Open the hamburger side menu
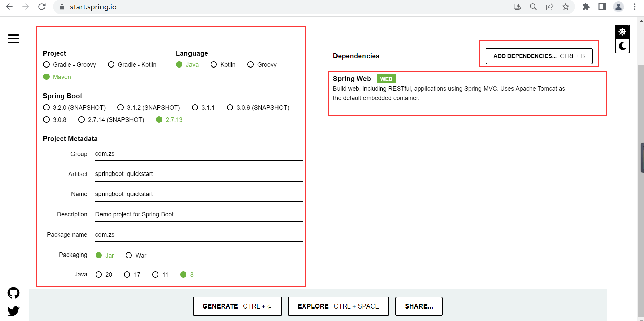Screen dimensions: 644x321 pyautogui.click(x=13, y=39)
